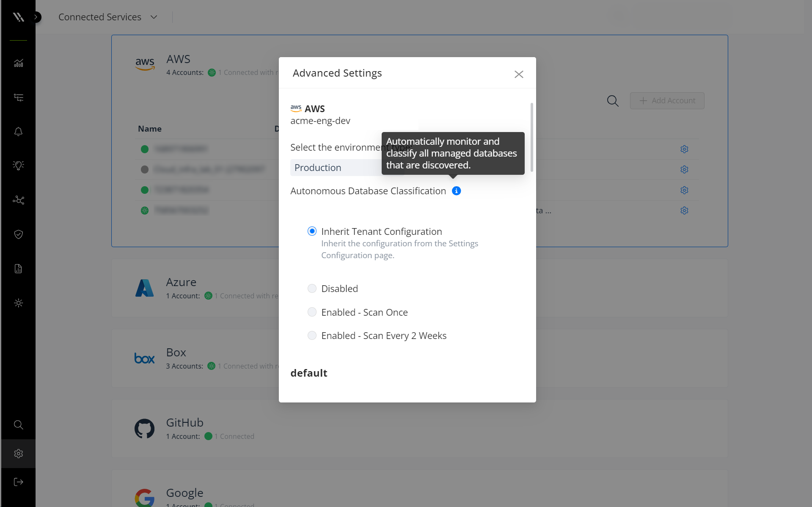
Task: Click the acme-eng-dev account name
Action: (320, 121)
